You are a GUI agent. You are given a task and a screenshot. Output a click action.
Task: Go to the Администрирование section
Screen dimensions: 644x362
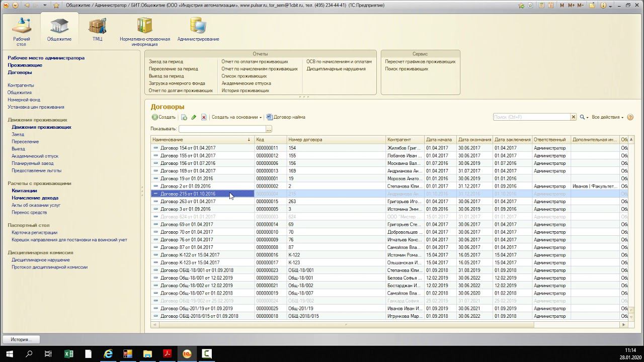click(198, 30)
